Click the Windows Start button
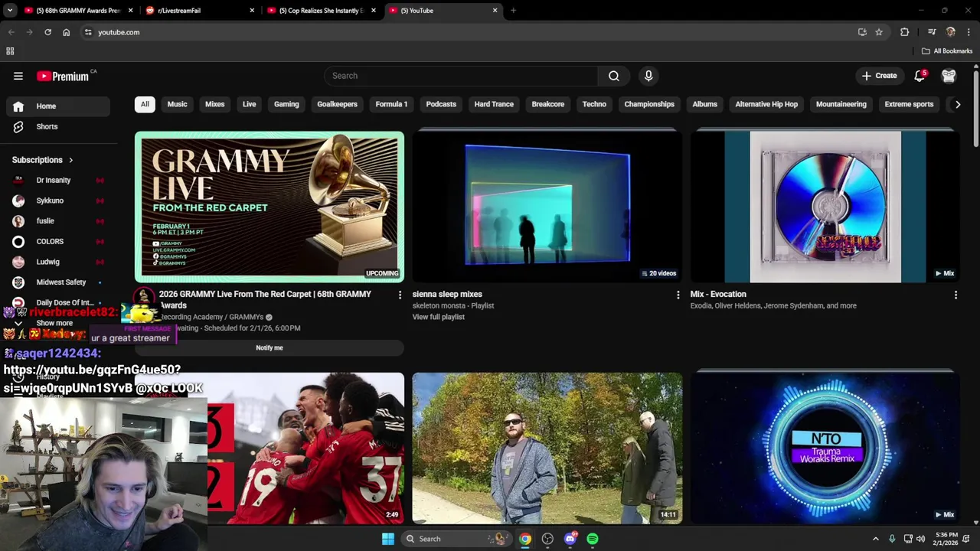Viewport: 980px width, 551px height. click(388, 539)
